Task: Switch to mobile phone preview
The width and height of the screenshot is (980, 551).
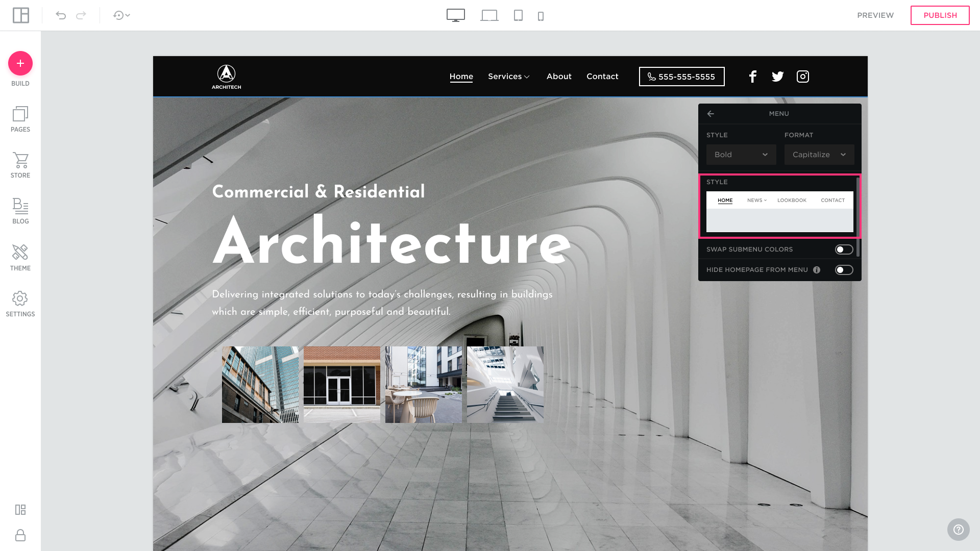Action: [x=541, y=16]
